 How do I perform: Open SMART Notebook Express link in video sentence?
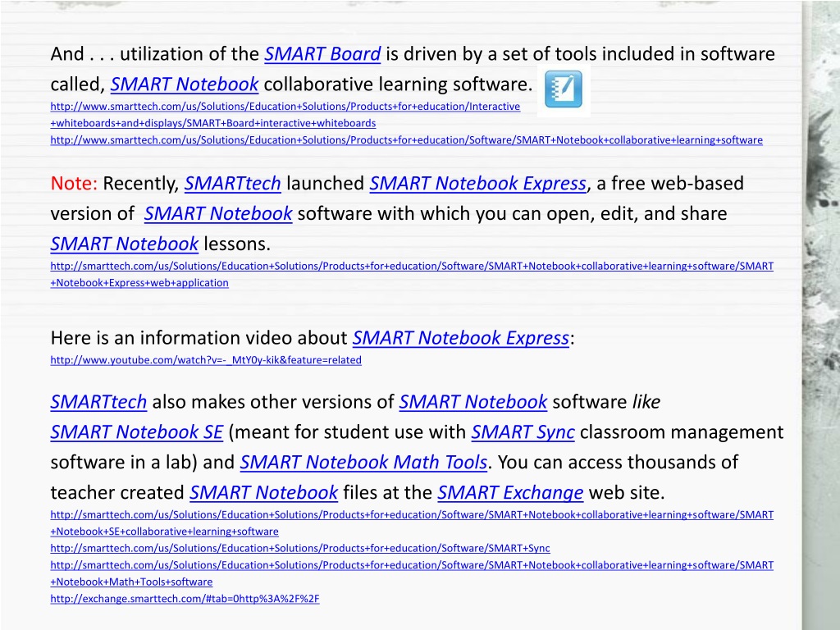click(461, 338)
